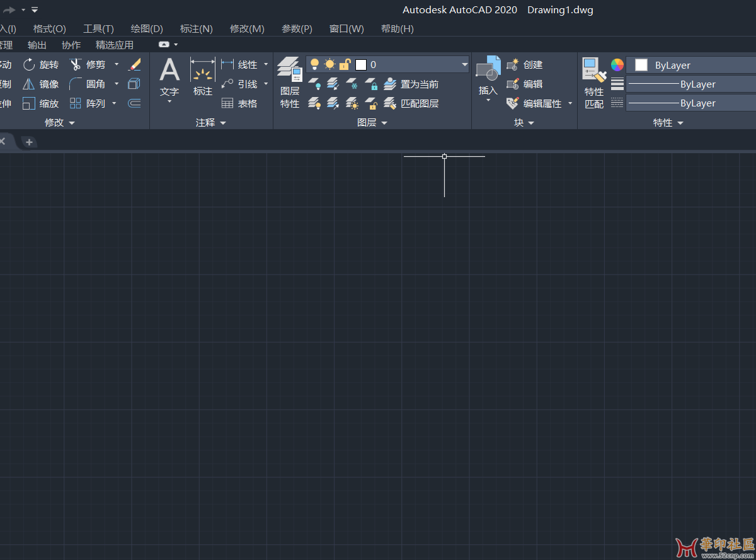The image size is (756, 560).
Task: Expand the Leader (引线) dropdown arrow
Action: (266, 84)
